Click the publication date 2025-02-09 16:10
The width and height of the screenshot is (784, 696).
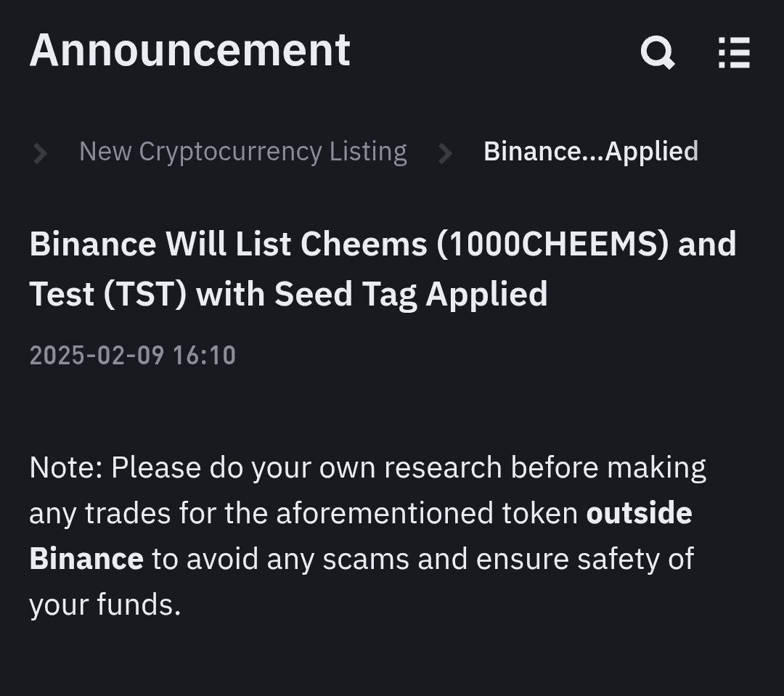132,355
